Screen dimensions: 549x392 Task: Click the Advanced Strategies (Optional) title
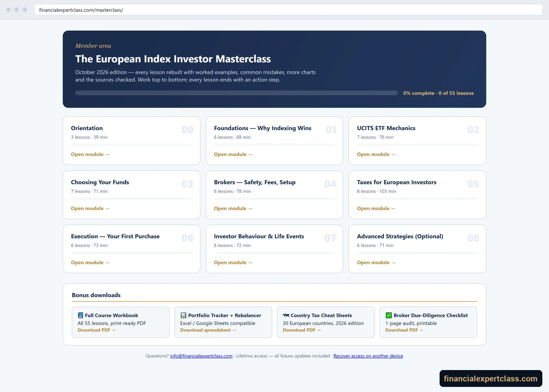tap(400, 236)
